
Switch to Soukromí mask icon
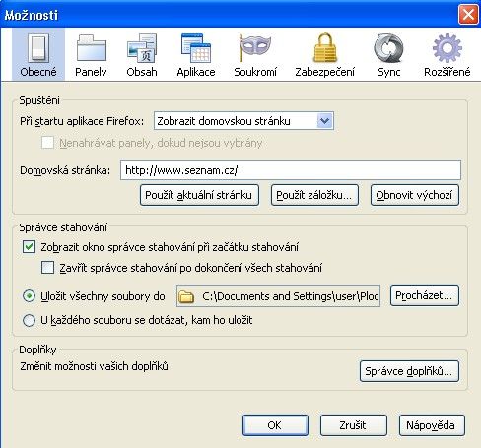(255, 47)
